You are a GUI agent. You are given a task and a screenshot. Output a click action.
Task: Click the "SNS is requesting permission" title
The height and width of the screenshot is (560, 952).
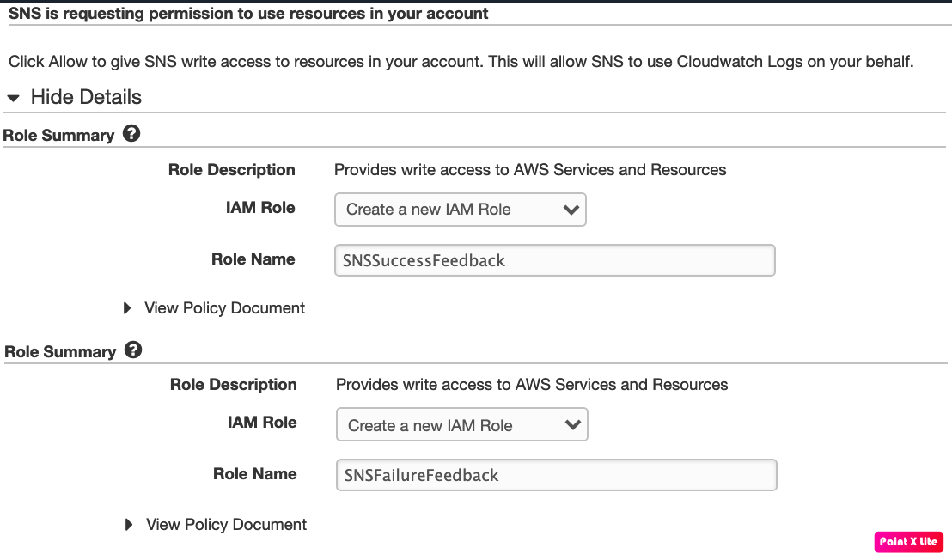[x=248, y=14]
